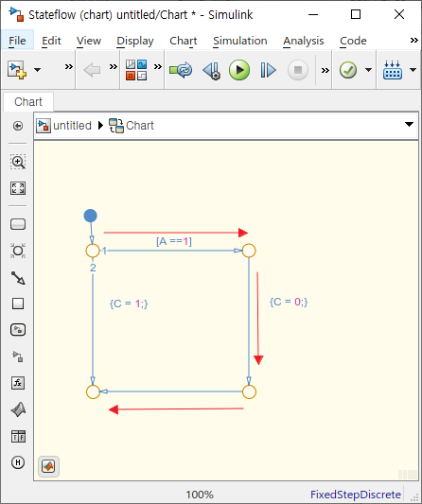Select the State tool in palette
This screenshot has width=422, height=504.
coord(18,224)
